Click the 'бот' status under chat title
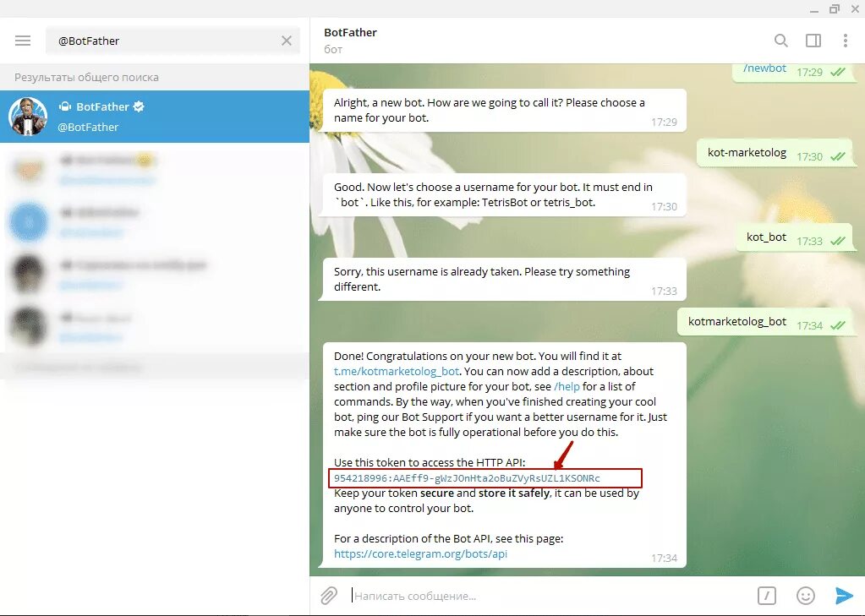 click(x=333, y=49)
